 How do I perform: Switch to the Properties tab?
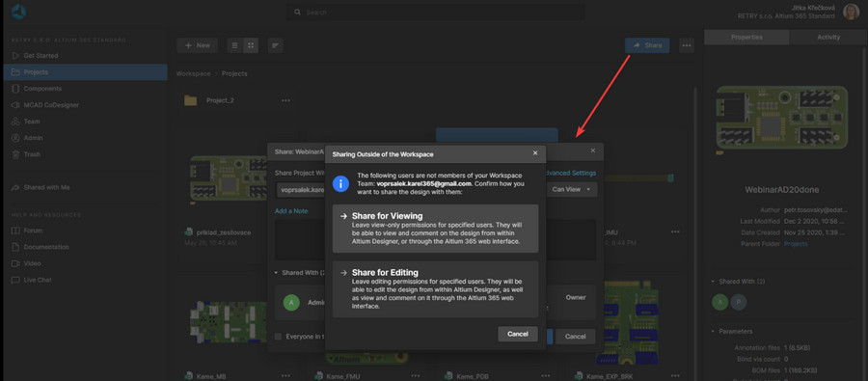[746, 37]
